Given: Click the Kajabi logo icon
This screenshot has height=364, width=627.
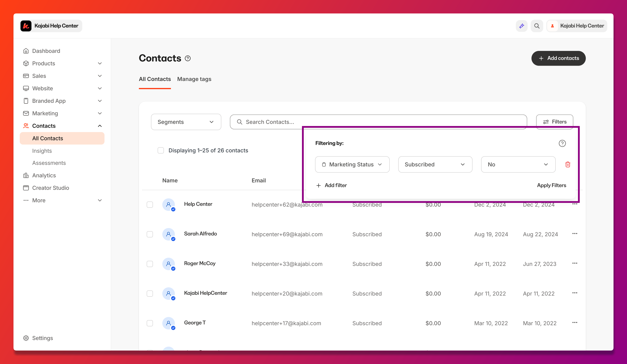Looking at the screenshot, I should point(26,26).
